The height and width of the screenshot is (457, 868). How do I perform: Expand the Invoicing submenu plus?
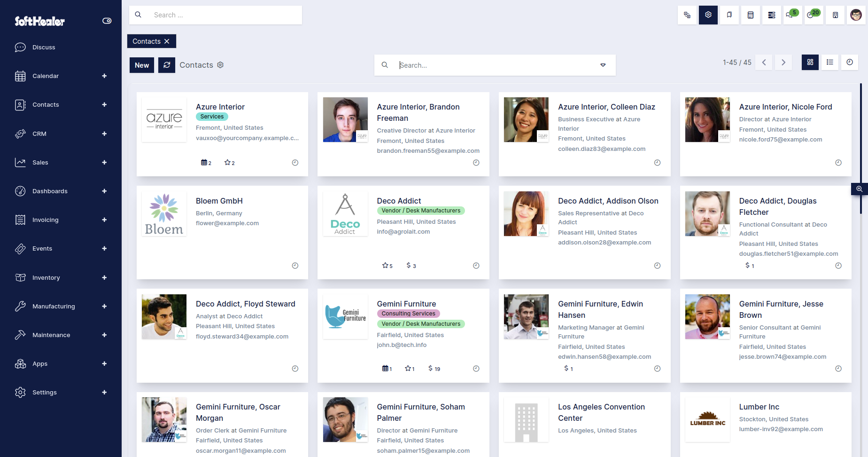[104, 220]
